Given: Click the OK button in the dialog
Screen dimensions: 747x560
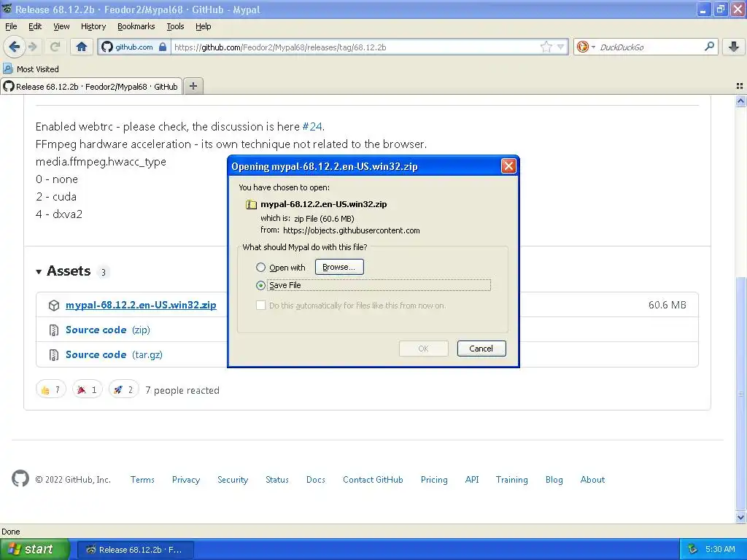Looking at the screenshot, I should pos(424,349).
